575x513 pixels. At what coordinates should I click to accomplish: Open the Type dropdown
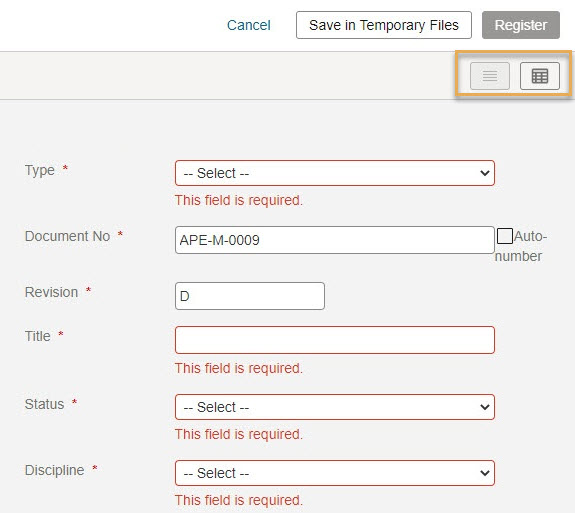click(335, 173)
